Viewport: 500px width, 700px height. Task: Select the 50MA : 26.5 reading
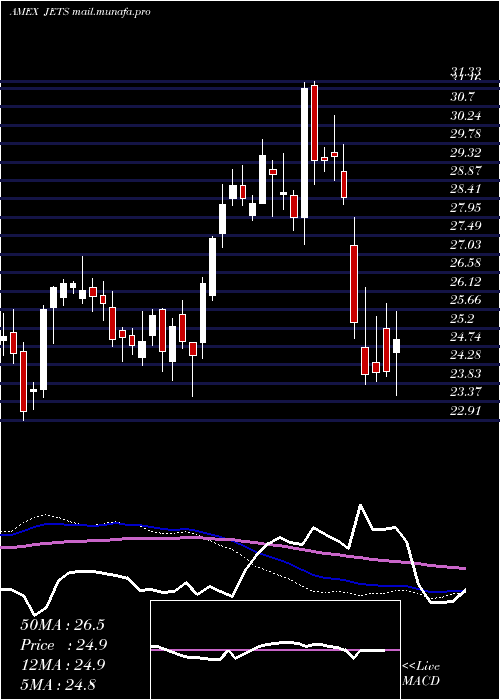point(62,625)
